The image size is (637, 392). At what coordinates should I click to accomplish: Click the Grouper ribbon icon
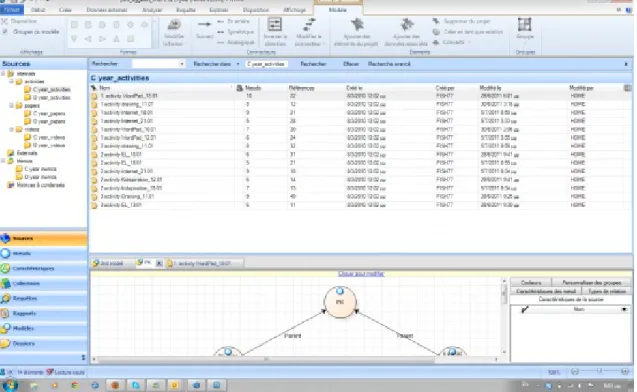(x=524, y=24)
